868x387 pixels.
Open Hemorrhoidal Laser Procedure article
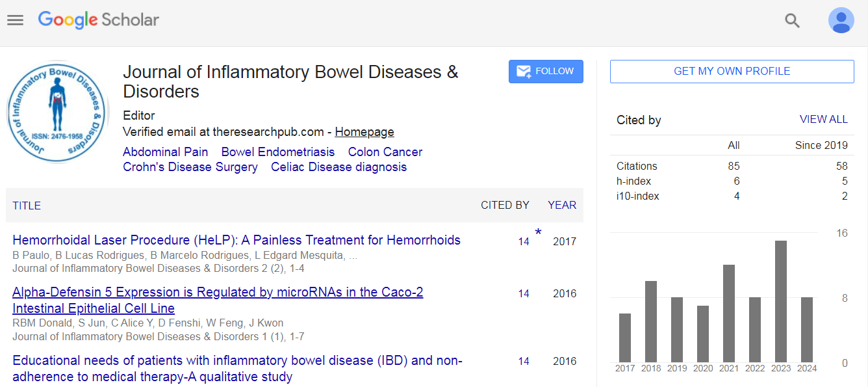pyautogui.click(x=236, y=240)
